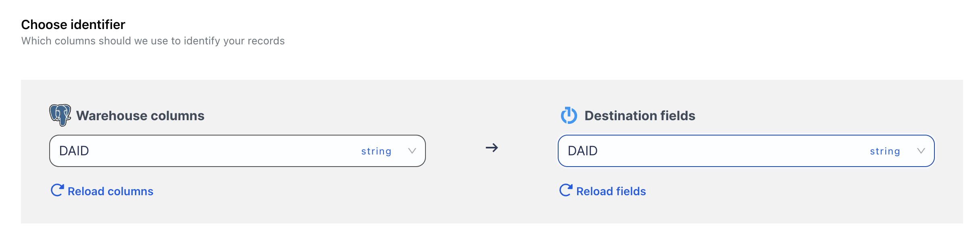
Task: Click empty gray panel area below the mapping arrow
Action: point(492,194)
